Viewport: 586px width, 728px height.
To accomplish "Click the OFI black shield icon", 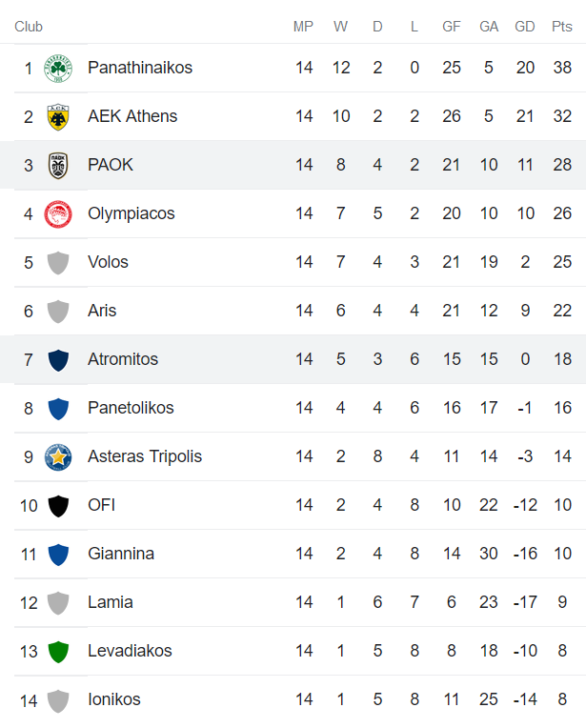I will pos(58,505).
